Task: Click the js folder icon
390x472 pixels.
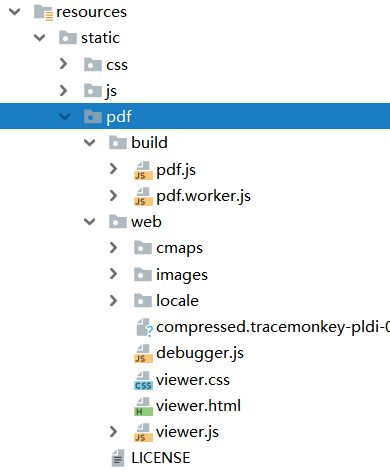Action: tap(93, 90)
